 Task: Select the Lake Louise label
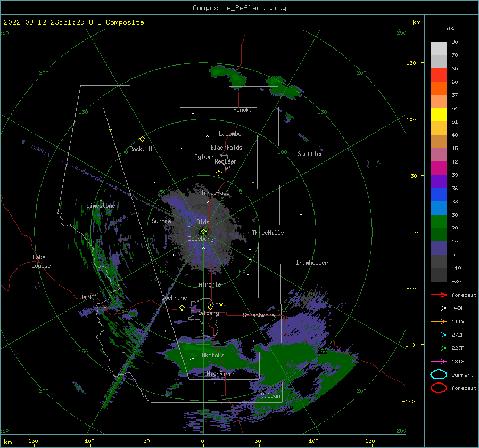[41, 262]
